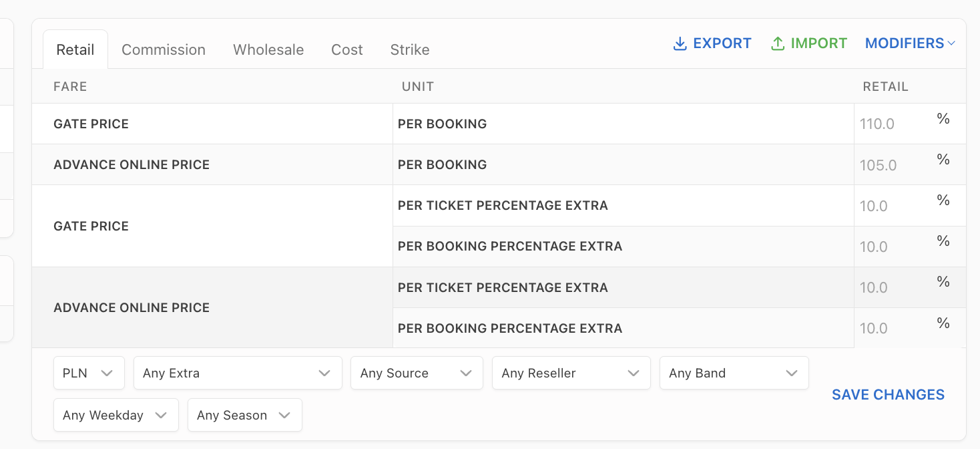The width and height of the screenshot is (980, 449).
Task: Click the RETAIL column header
Action: click(x=885, y=86)
